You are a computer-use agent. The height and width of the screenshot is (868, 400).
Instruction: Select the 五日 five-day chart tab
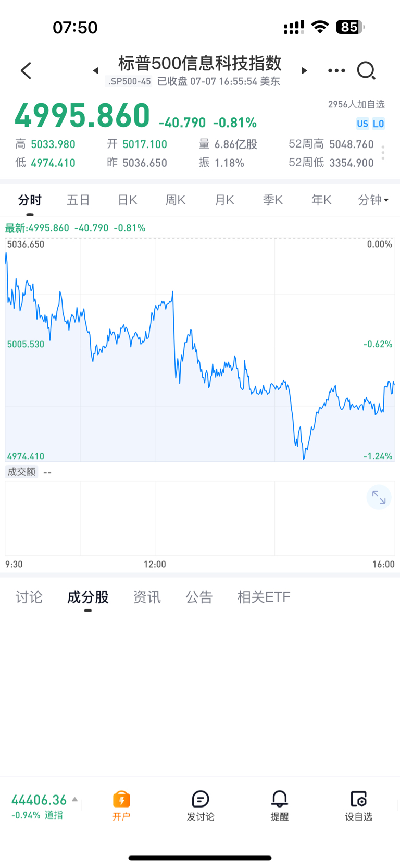79,200
